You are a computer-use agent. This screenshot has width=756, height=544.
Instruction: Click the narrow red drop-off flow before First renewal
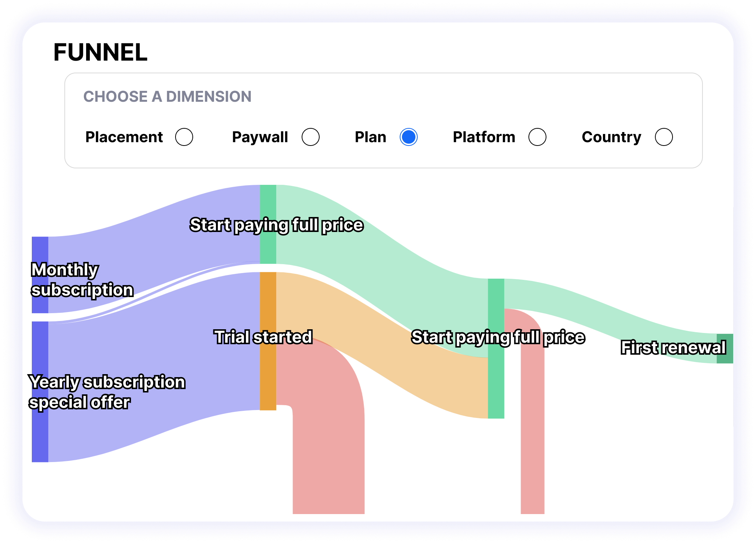point(533,430)
